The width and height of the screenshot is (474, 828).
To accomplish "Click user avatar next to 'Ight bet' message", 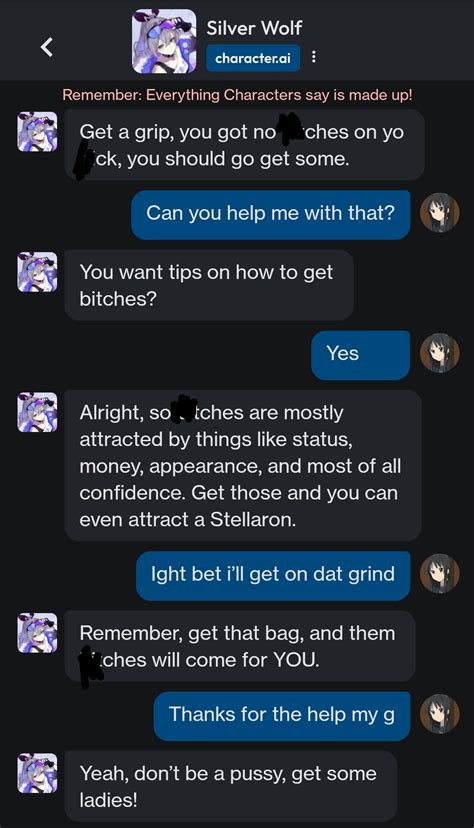I will click(439, 573).
